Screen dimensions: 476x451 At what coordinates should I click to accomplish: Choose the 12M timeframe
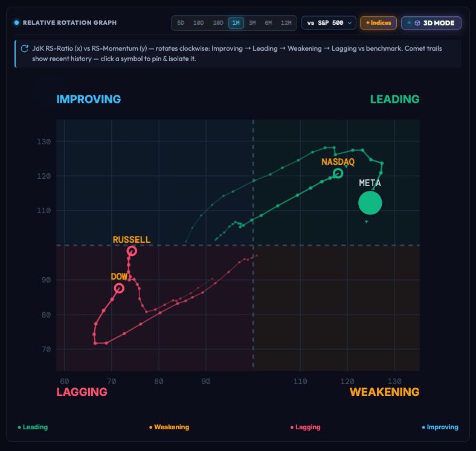pyautogui.click(x=286, y=23)
